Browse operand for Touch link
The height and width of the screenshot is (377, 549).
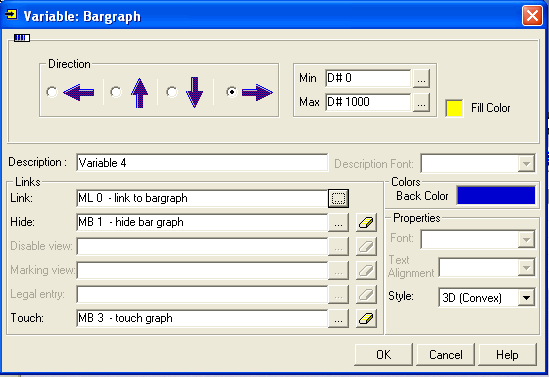pyautogui.click(x=338, y=319)
